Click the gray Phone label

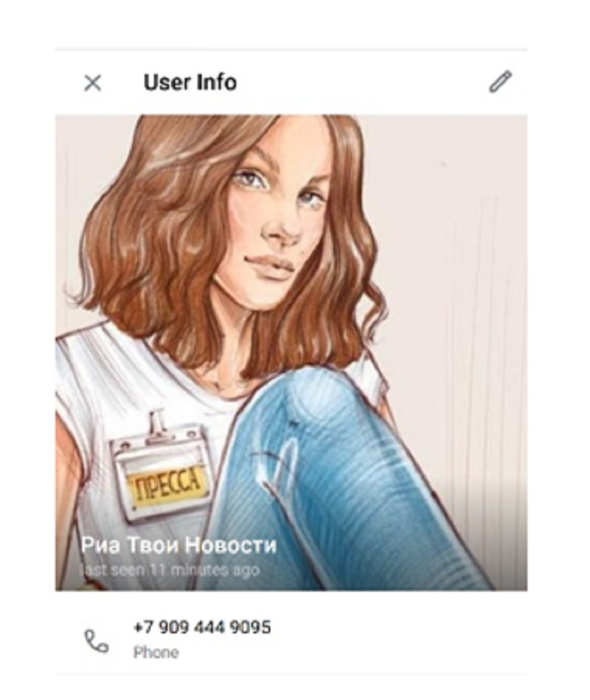point(156,652)
